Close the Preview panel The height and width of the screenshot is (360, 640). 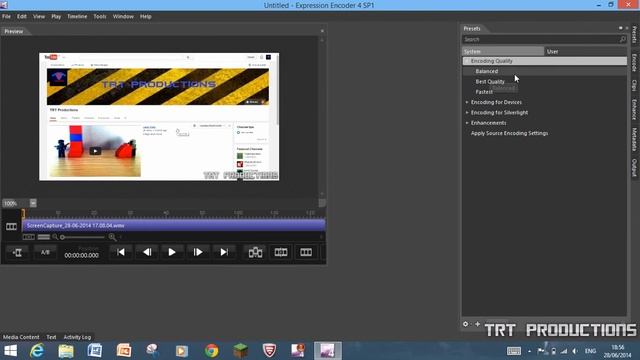pos(322,31)
